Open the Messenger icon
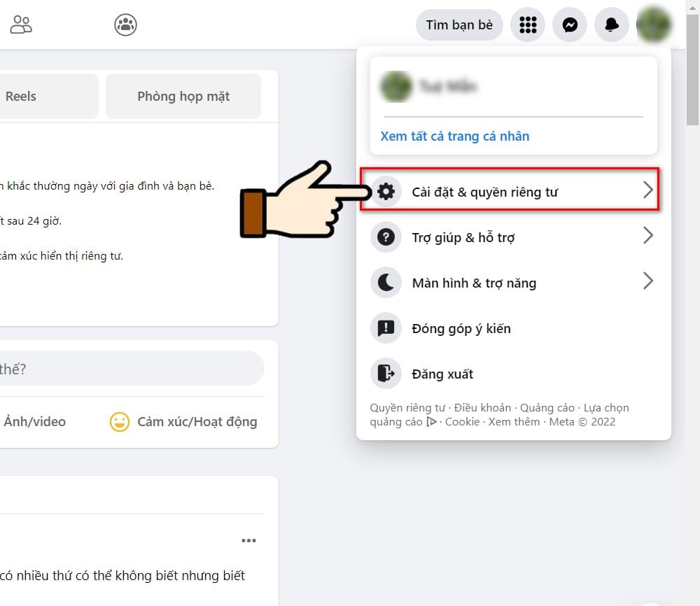Viewport: 700px width, 606px height. (x=570, y=25)
